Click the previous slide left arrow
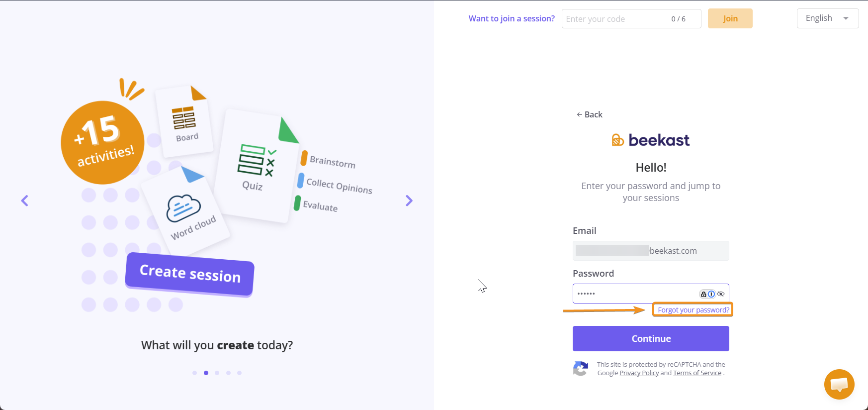The height and width of the screenshot is (410, 868). 25,201
